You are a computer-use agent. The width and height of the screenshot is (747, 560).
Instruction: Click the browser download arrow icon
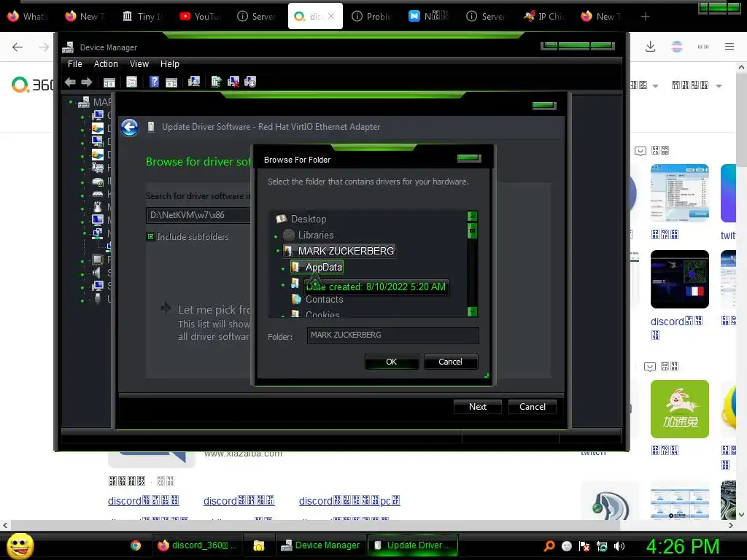click(650, 47)
